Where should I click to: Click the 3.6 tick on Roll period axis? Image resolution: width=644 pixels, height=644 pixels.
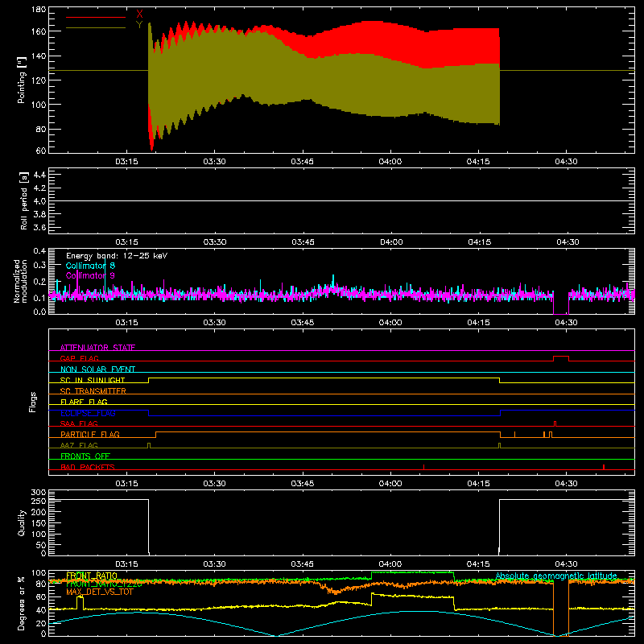click(39, 227)
